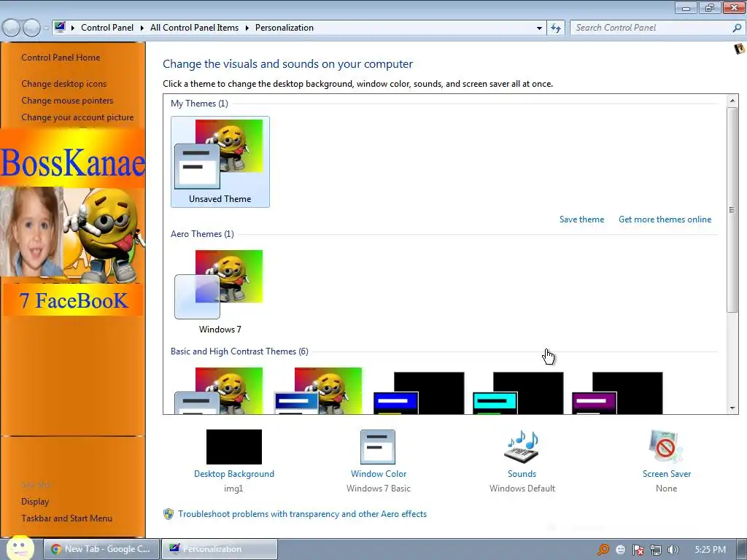
Task: Click Personalization taskbar button
Action: pyautogui.click(x=219, y=549)
